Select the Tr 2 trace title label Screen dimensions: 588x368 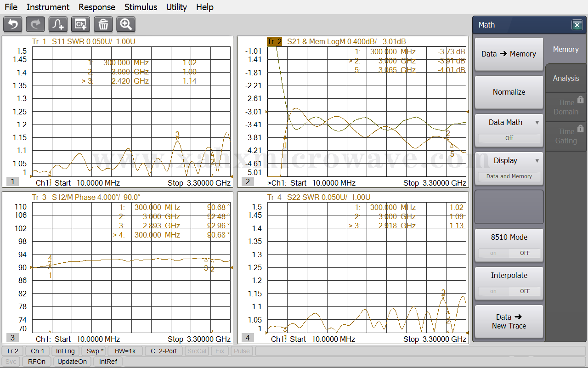(x=274, y=41)
